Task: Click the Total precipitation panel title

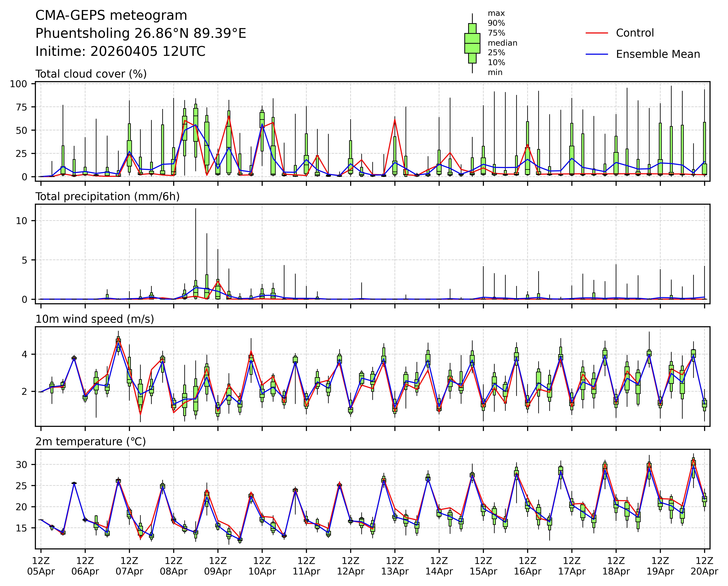Action: click(107, 196)
